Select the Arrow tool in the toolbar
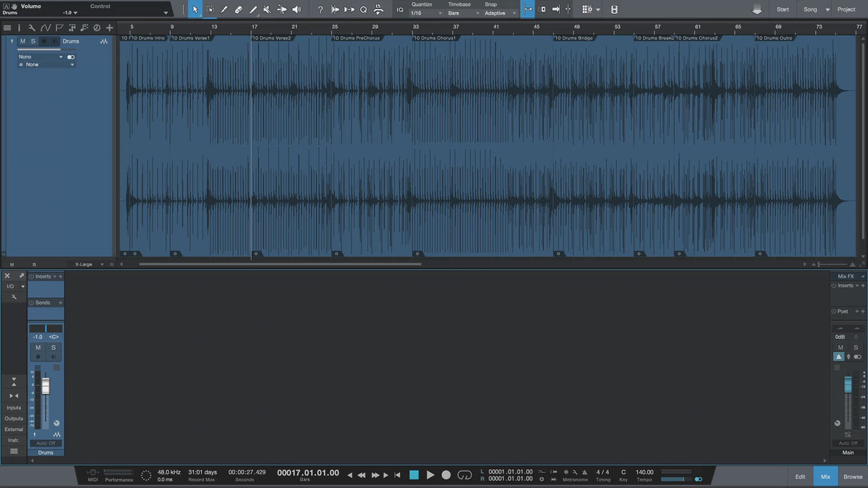Viewport: 868px width, 488px height. point(195,9)
